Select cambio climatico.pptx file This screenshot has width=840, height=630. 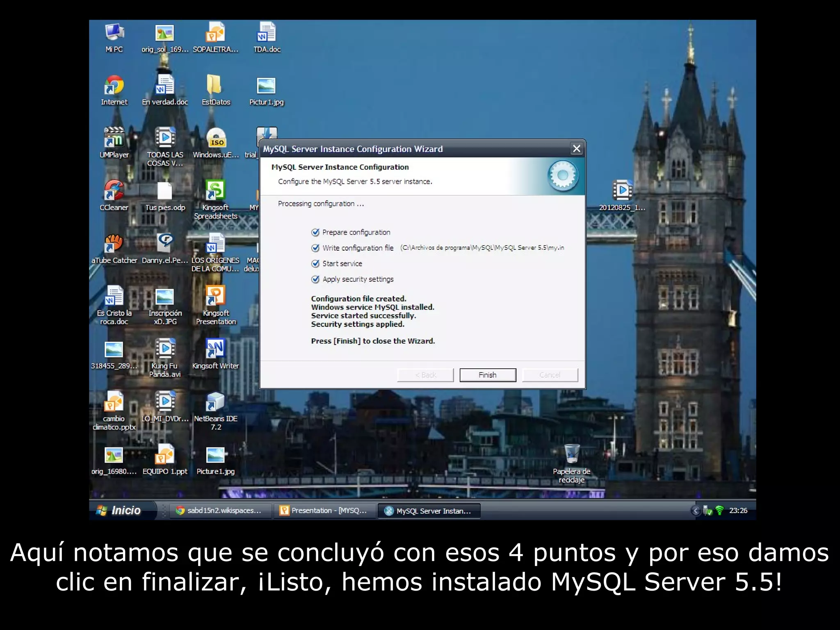coord(114,411)
